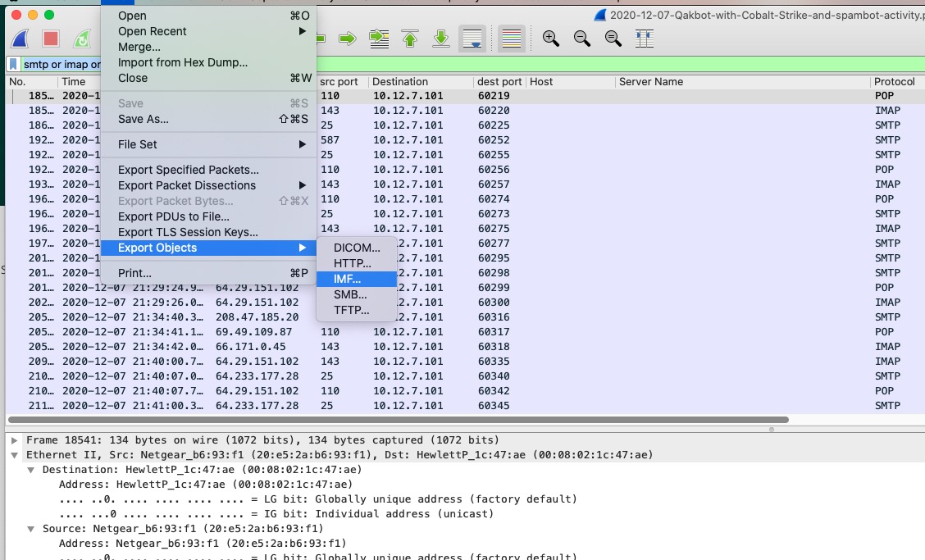Select packet row with dest port 60345
Viewport: 925px width, 560px height.
pos(465,405)
